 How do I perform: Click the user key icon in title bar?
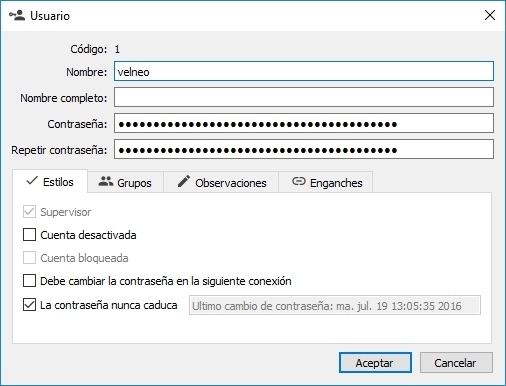pyautogui.click(x=17, y=15)
